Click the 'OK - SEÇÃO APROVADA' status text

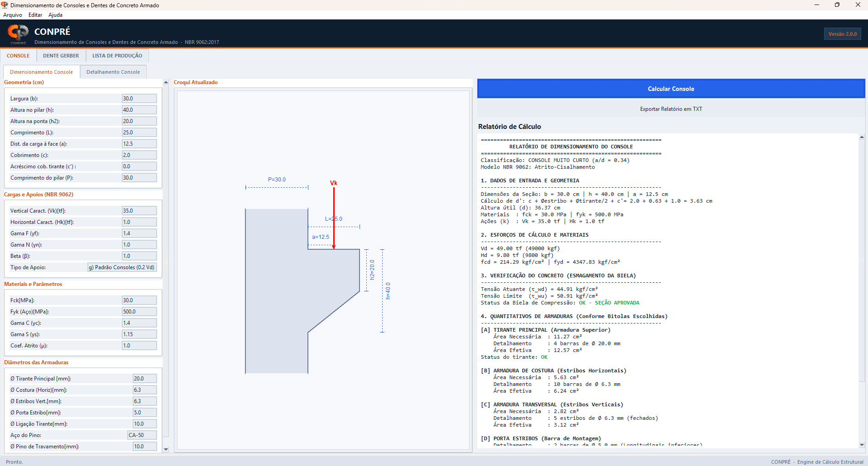(x=609, y=303)
